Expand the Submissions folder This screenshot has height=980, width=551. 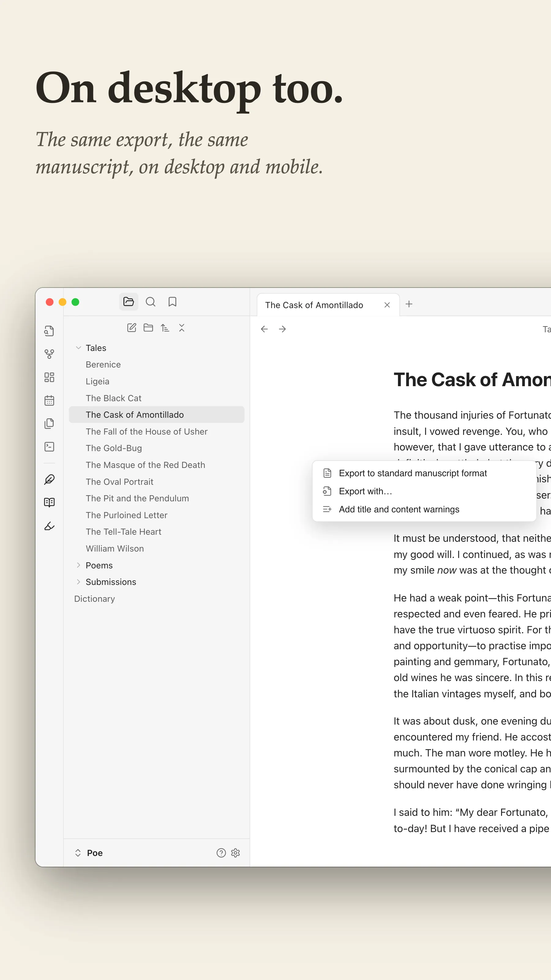(78, 582)
